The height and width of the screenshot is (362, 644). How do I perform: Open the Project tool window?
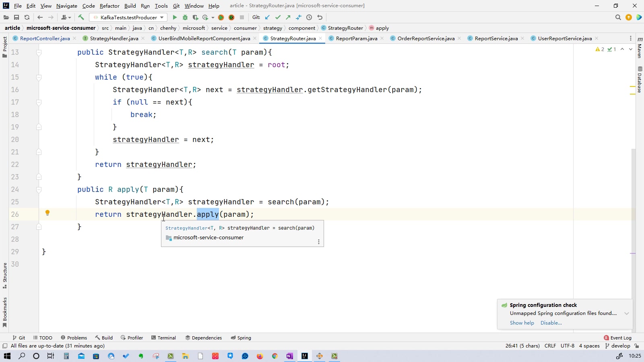coord(5,47)
